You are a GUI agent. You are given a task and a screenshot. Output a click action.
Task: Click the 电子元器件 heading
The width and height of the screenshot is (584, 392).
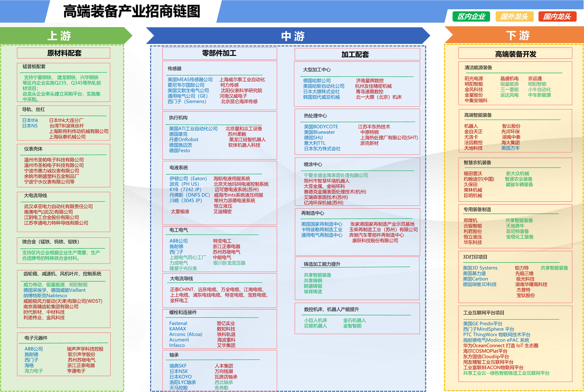[36, 338]
